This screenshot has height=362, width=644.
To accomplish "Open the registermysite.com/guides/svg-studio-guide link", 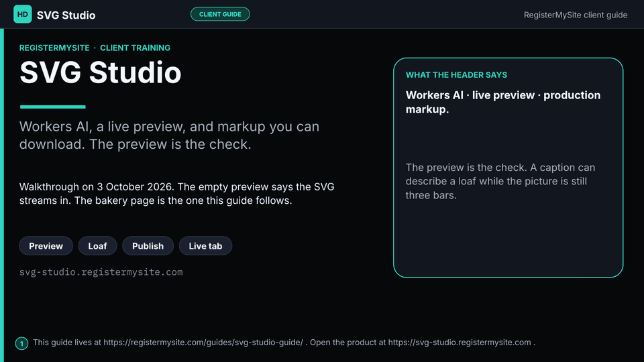I will coord(203,343).
